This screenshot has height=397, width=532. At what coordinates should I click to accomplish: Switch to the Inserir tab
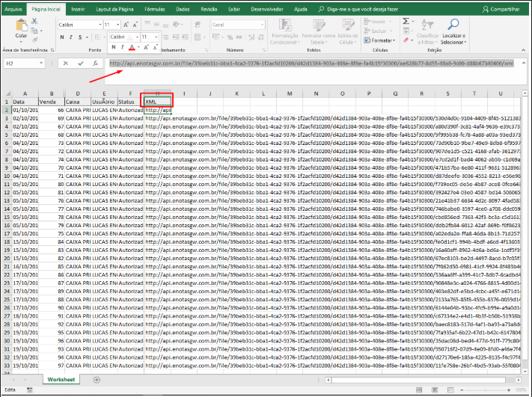78,9
